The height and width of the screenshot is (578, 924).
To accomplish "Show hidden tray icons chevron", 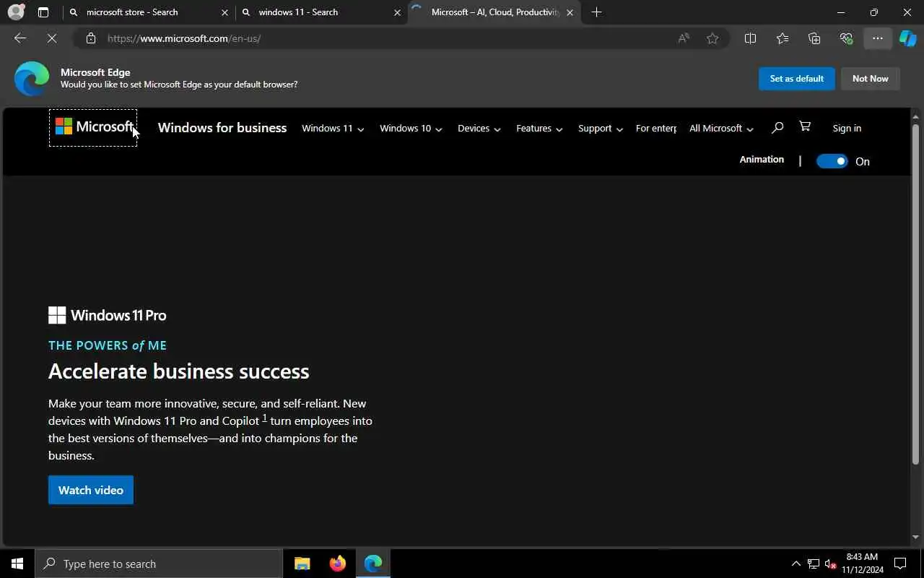I will (x=796, y=564).
